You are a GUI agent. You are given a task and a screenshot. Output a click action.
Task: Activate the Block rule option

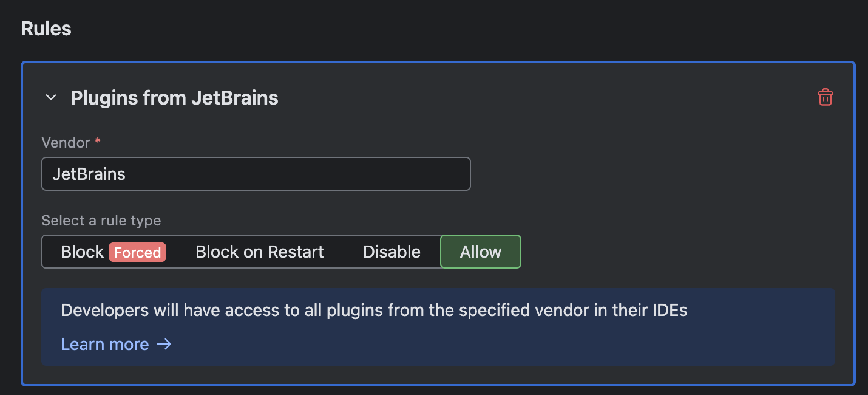82,251
